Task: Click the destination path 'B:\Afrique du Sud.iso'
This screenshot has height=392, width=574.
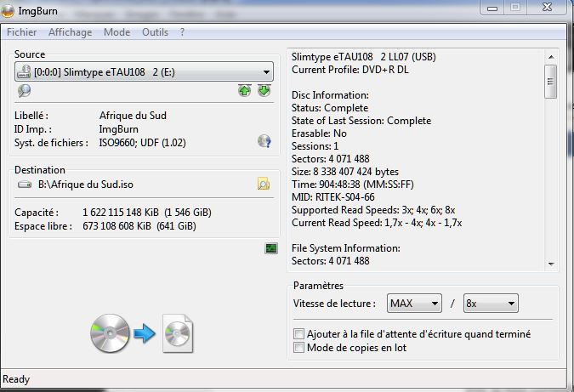Action: click(x=86, y=185)
